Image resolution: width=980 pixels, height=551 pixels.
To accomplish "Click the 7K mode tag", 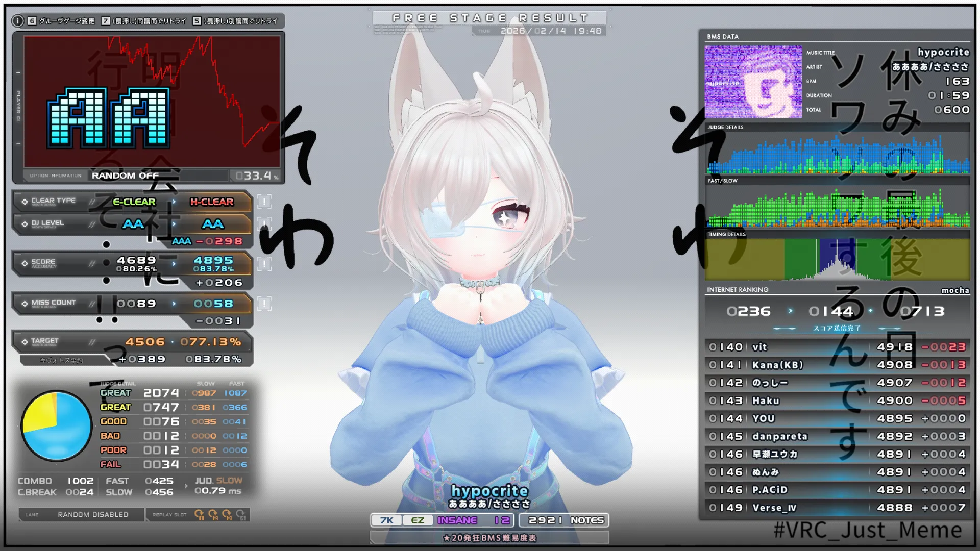I will click(x=386, y=520).
